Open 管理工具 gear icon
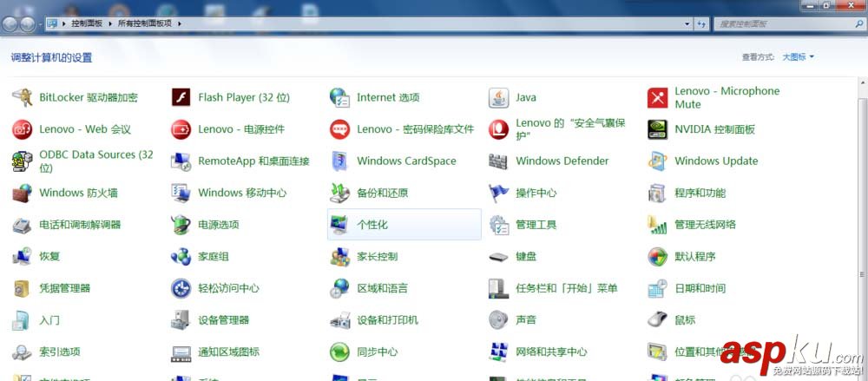Image resolution: width=868 pixels, height=381 pixels. coord(499,225)
